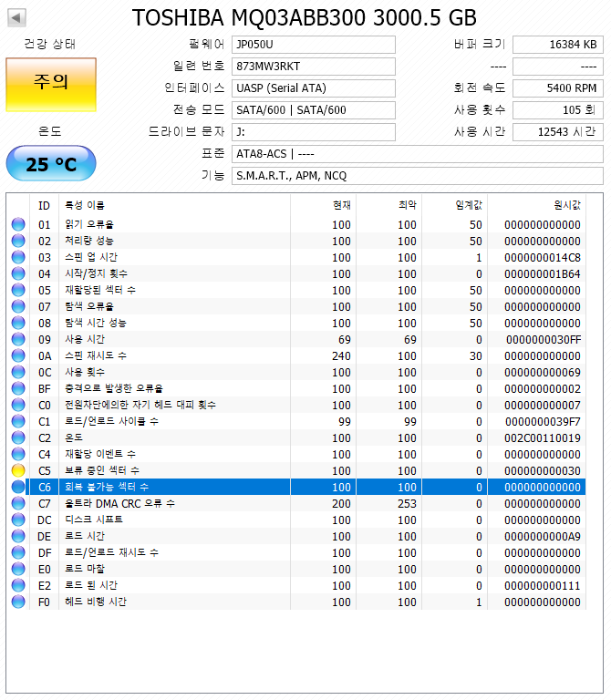This screenshot has height=700, width=611.
Task: Click the firmware field JP050U
Action: 313,44
